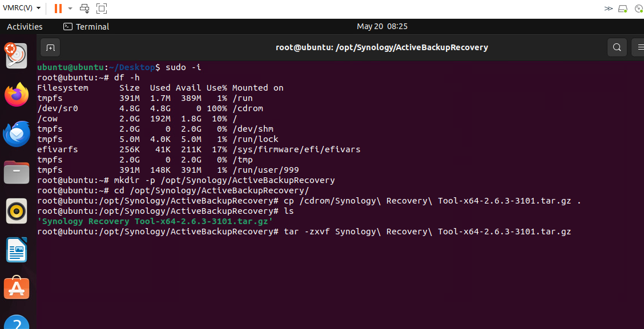Click the mkdir -p command line

pos(186,180)
